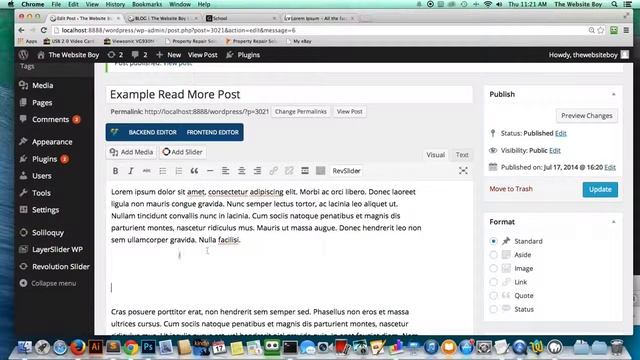This screenshot has height=360, width=640.
Task: Switch to FRONTEND EDITOR
Action: click(x=212, y=132)
